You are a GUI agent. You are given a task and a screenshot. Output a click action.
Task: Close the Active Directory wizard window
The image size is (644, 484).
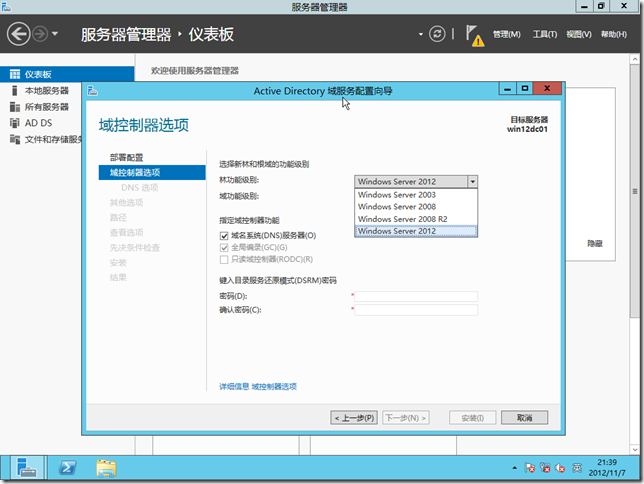coord(547,89)
